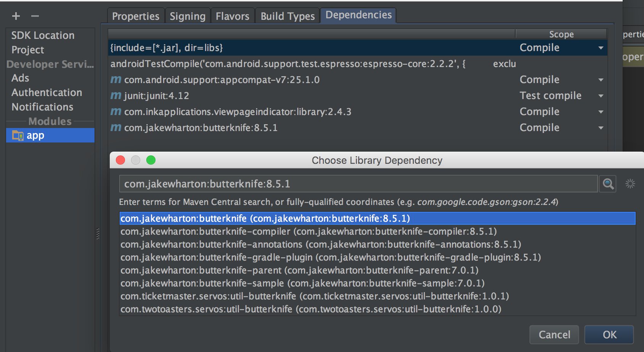Click Maven icon beside viewpageindicator library
Viewport: 644px width, 352px height.
click(116, 112)
